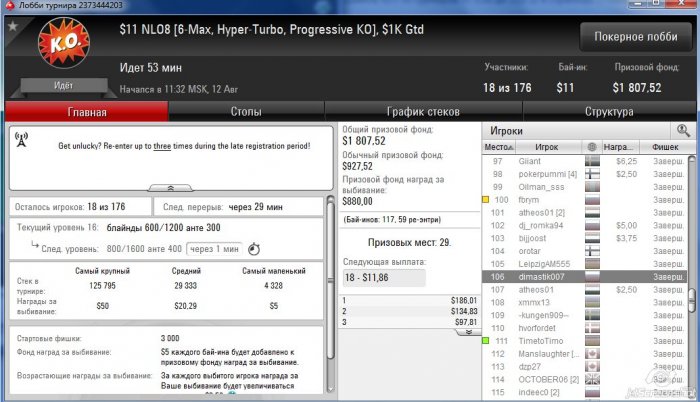Click the players list scrollbar thumb
The height and width of the screenshot is (402, 700).
tap(692, 300)
